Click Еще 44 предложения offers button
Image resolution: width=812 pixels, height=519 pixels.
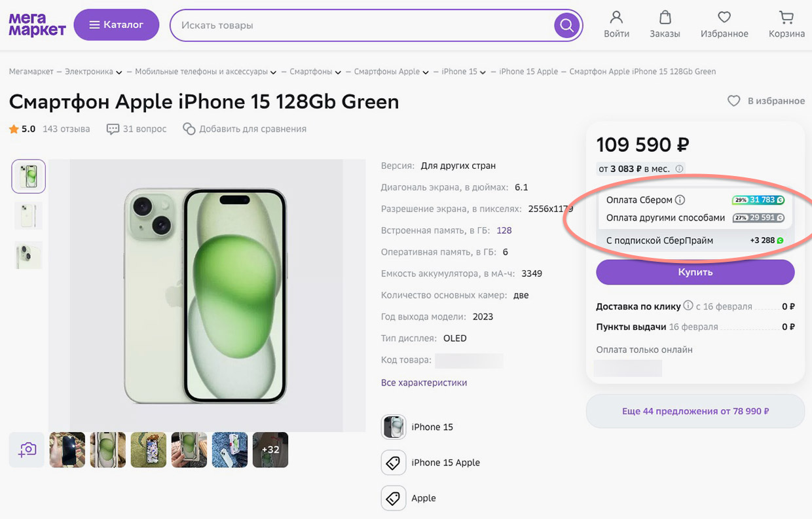(x=695, y=412)
